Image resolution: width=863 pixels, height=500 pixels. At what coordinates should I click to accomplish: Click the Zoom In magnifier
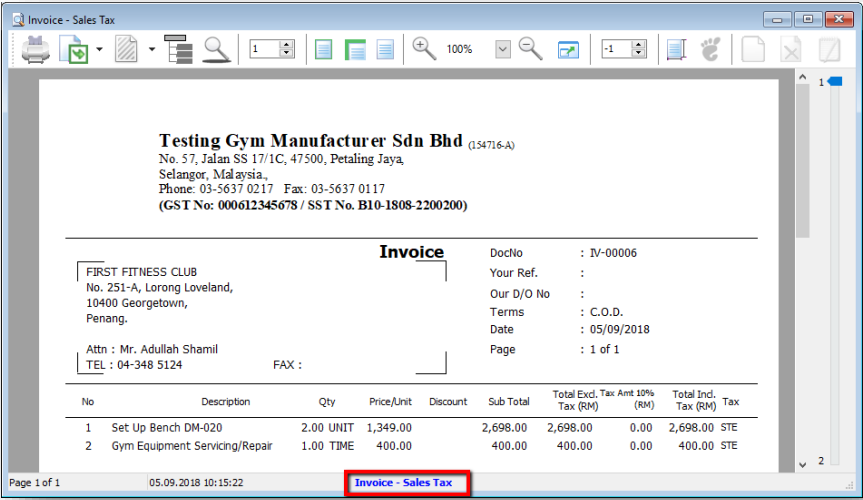424,49
